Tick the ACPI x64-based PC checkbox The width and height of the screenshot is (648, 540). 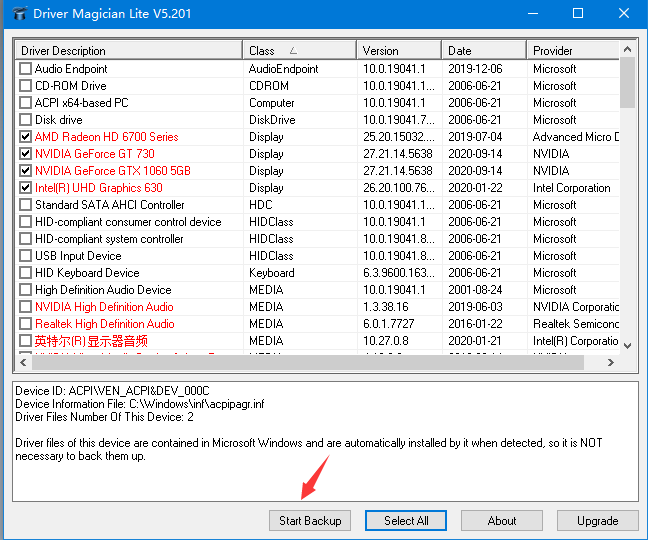tap(26, 102)
